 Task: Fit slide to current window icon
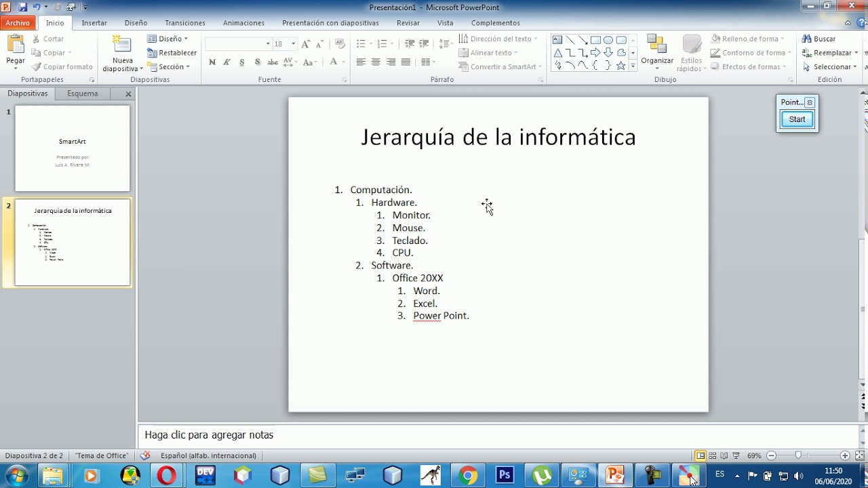pos(860,456)
